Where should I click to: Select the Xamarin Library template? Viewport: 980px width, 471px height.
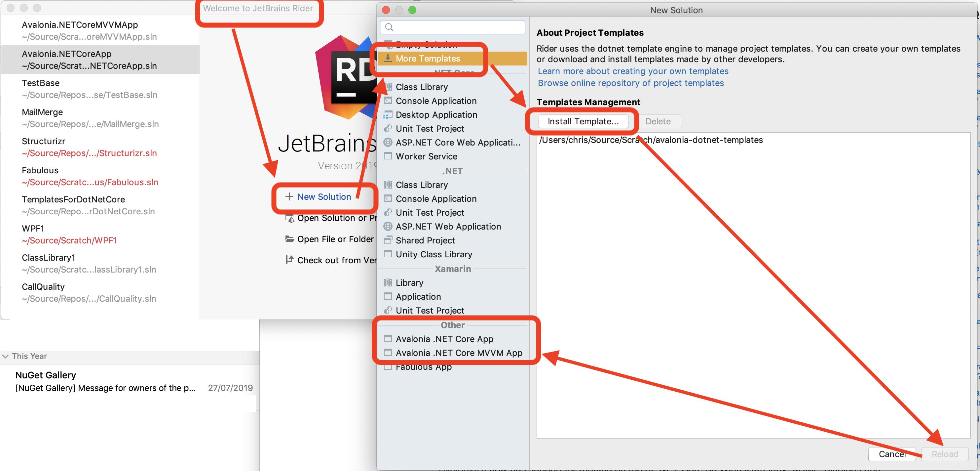pyautogui.click(x=409, y=282)
